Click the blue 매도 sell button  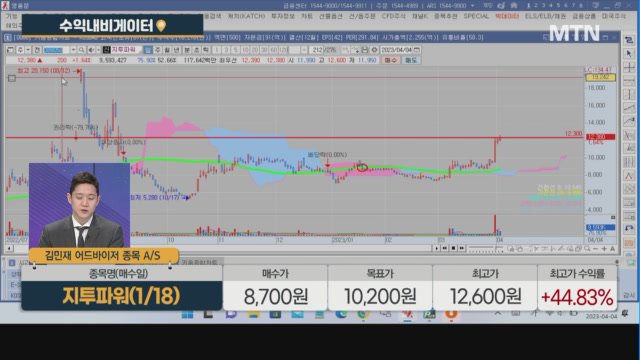(x=410, y=60)
